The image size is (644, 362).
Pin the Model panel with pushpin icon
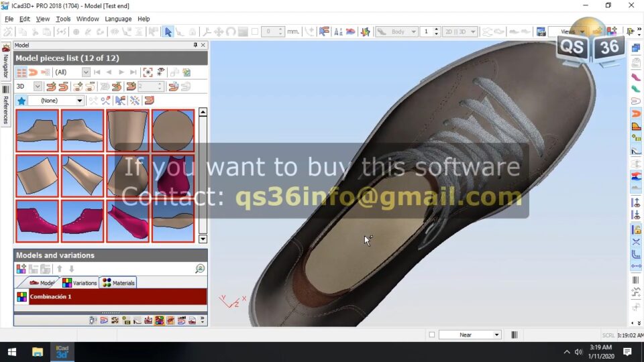[x=195, y=45]
